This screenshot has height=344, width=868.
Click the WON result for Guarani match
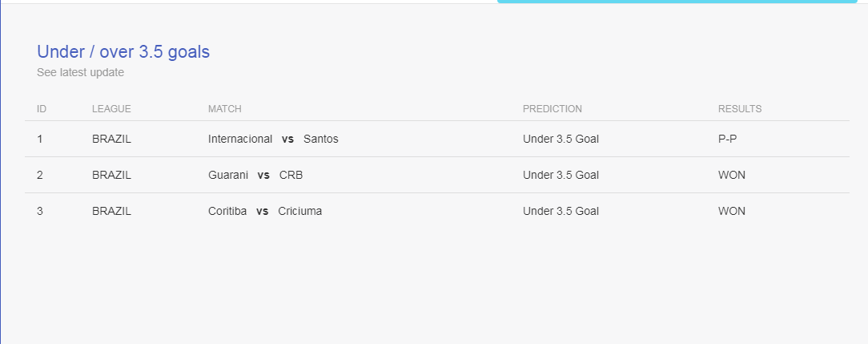click(731, 175)
